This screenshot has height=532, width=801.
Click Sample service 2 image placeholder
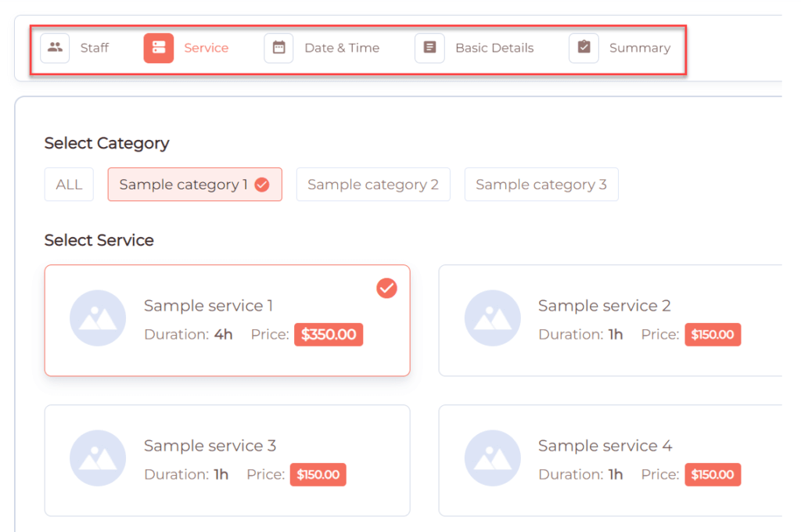493,318
